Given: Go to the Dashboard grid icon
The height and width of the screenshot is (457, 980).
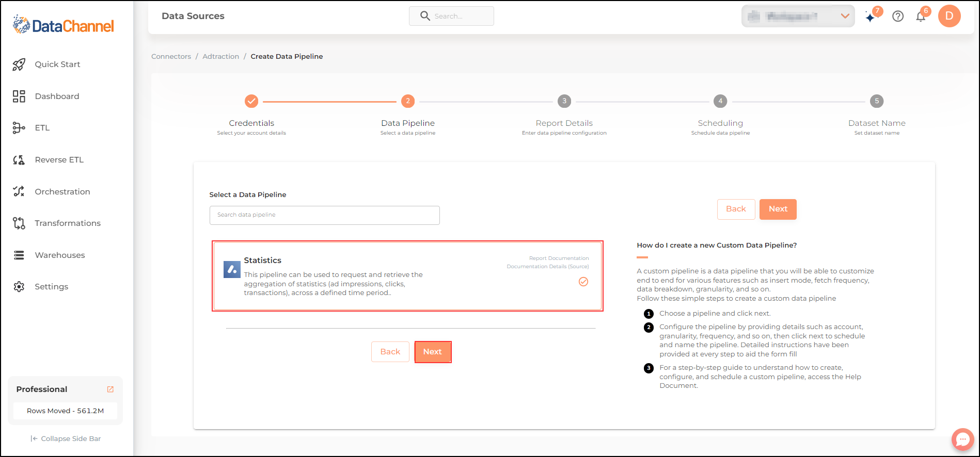Looking at the screenshot, I should pyautogui.click(x=19, y=96).
